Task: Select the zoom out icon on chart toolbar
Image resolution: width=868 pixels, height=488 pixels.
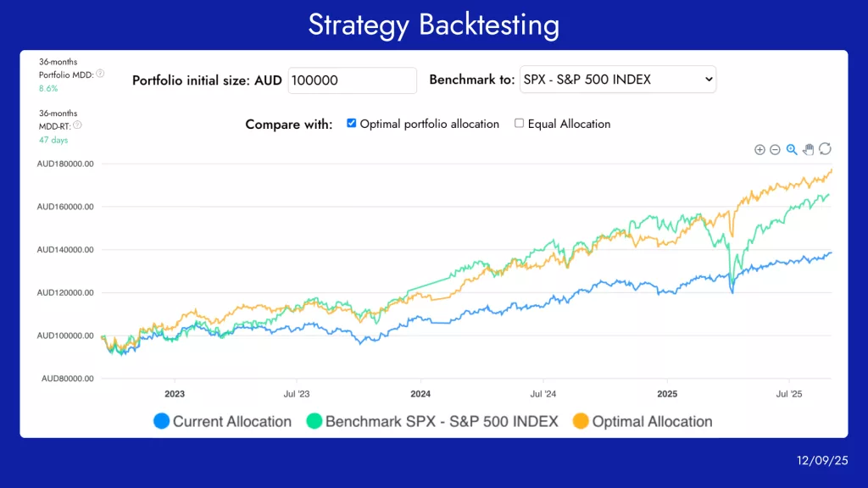Action: 775,149
